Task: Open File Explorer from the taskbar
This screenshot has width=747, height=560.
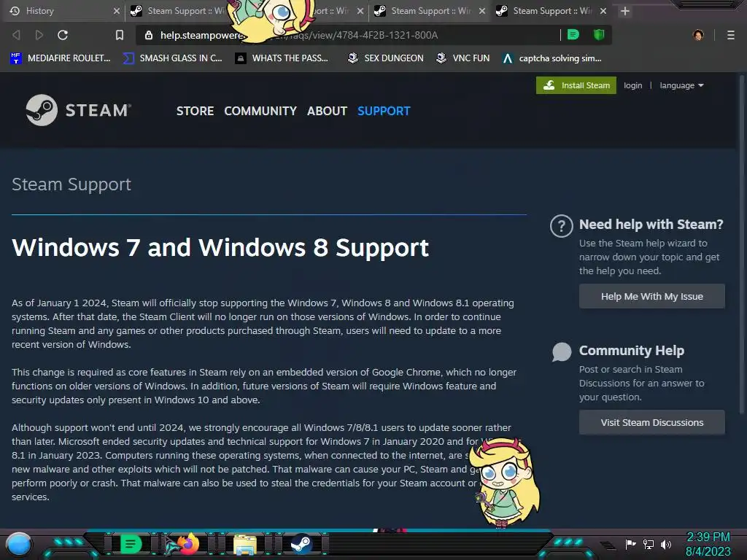Action: coord(245,544)
